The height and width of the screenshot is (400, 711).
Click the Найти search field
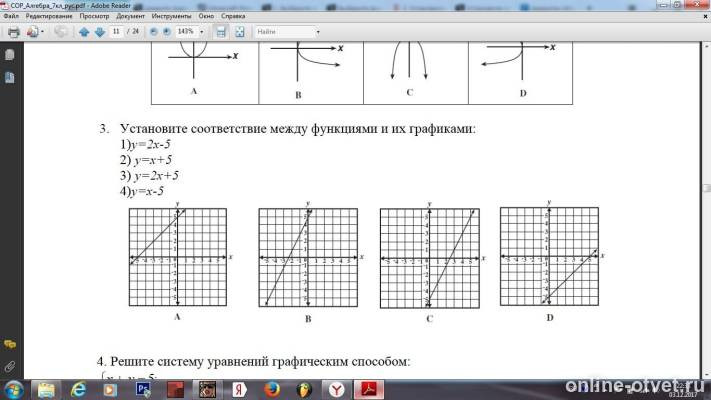[284, 31]
